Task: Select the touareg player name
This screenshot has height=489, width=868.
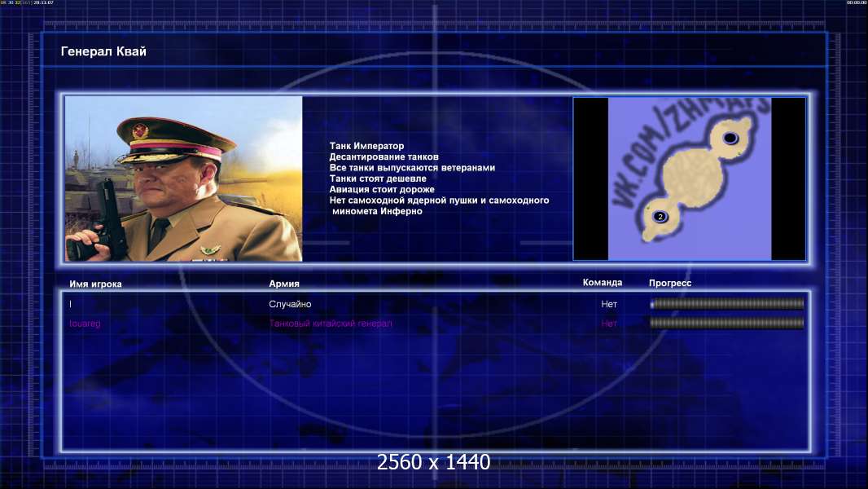Action: click(85, 324)
